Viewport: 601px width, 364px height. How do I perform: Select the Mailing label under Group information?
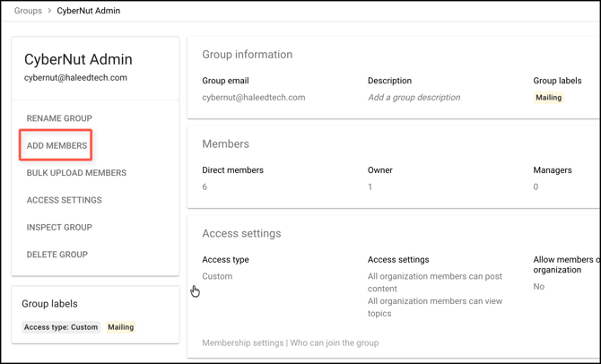point(548,98)
